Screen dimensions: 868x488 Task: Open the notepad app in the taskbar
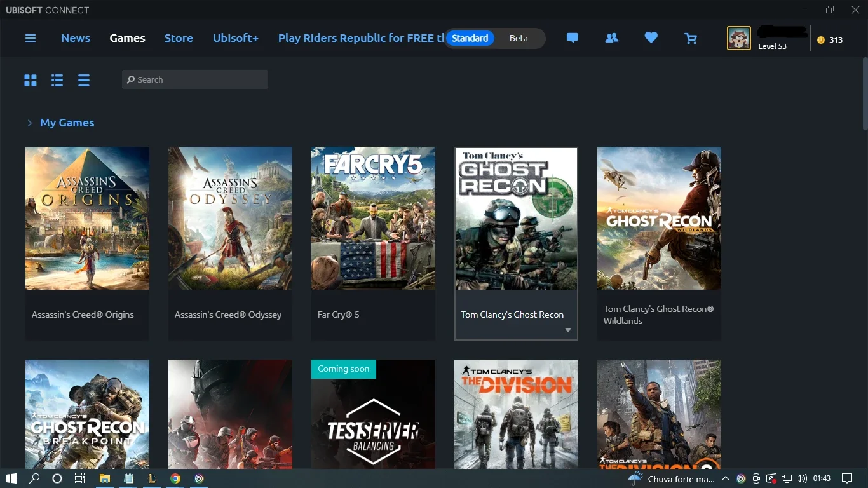coord(129,478)
